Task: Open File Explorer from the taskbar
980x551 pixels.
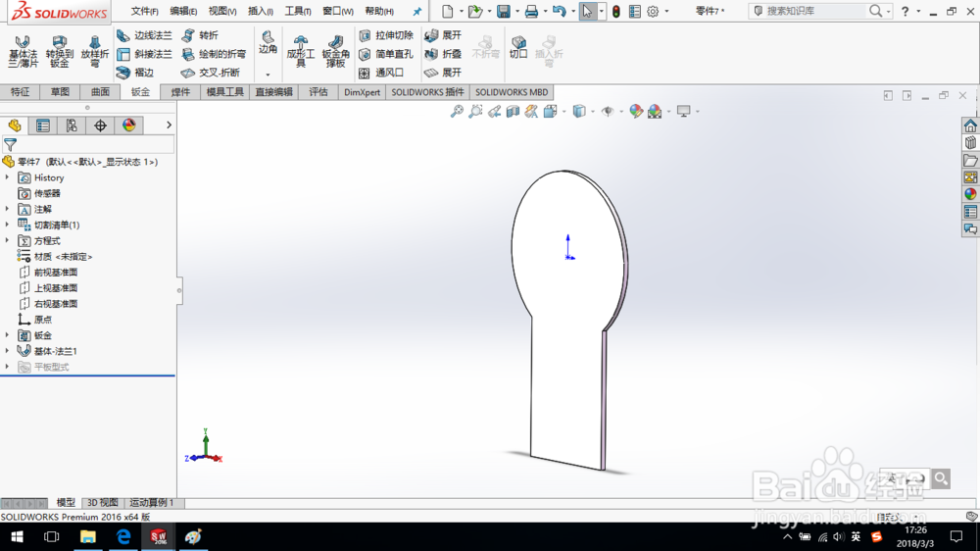Action: coord(87,536)
